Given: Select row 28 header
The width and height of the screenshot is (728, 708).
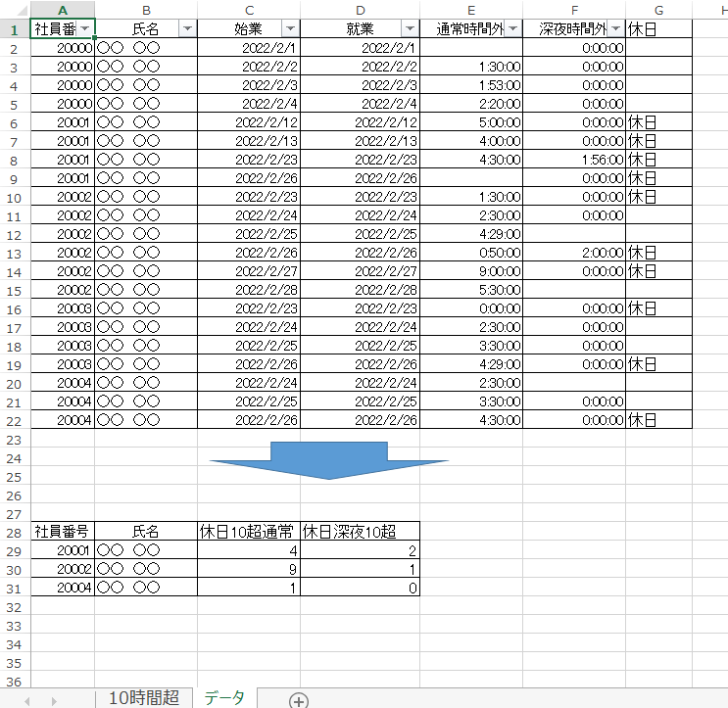Looking at the screenshot, I should coord(15,532).
